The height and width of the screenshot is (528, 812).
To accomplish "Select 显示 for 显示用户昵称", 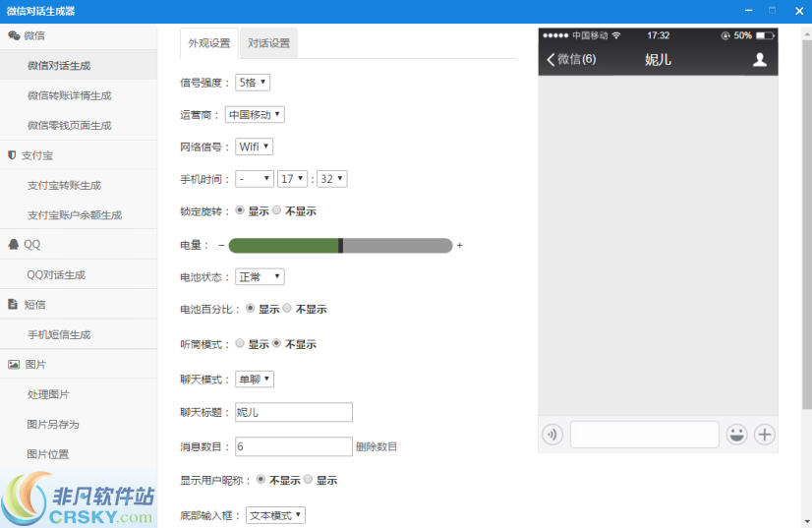I will 308,480.
